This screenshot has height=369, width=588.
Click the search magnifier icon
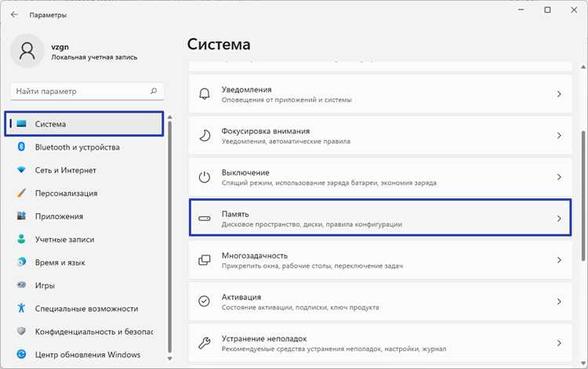(x=154, y=91)
